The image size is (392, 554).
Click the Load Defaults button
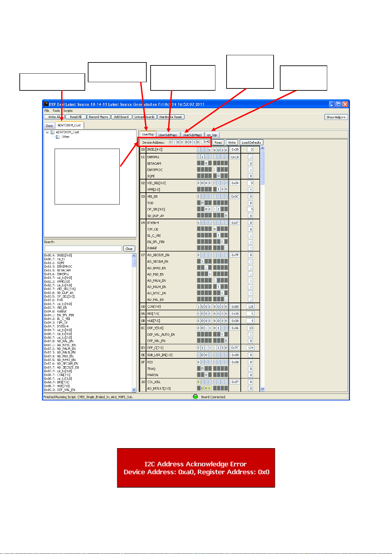coord(251,142)
